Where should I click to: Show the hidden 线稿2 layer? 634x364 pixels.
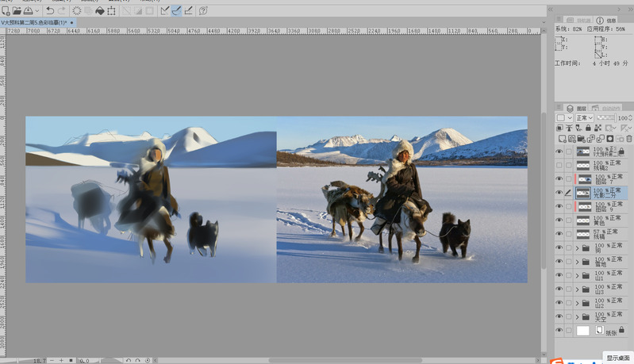click(559, 165)
